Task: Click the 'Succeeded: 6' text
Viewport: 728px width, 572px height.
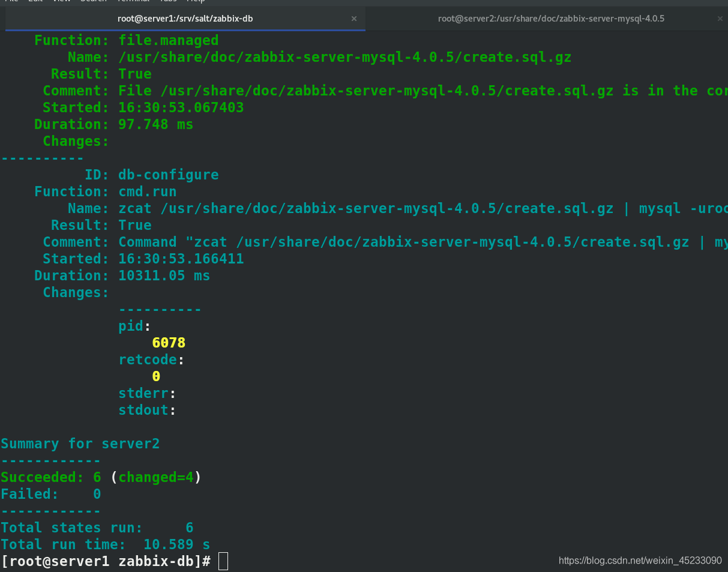Action: point(51,477)
